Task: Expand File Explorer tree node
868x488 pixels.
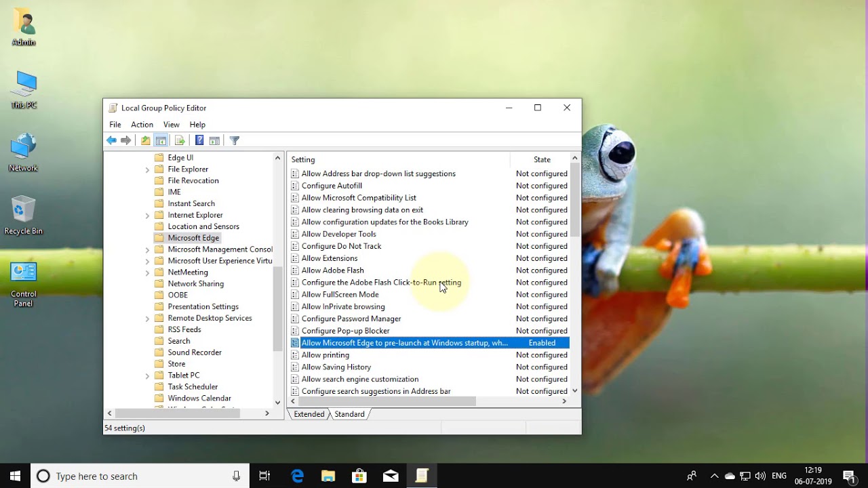Action: point(147,169)
